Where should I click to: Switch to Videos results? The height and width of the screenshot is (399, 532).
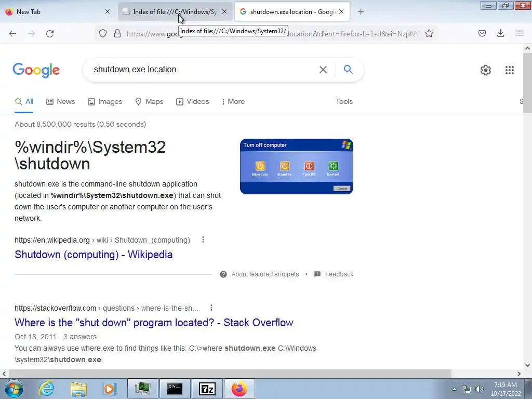pyautogui.click(x=192, y=101)
